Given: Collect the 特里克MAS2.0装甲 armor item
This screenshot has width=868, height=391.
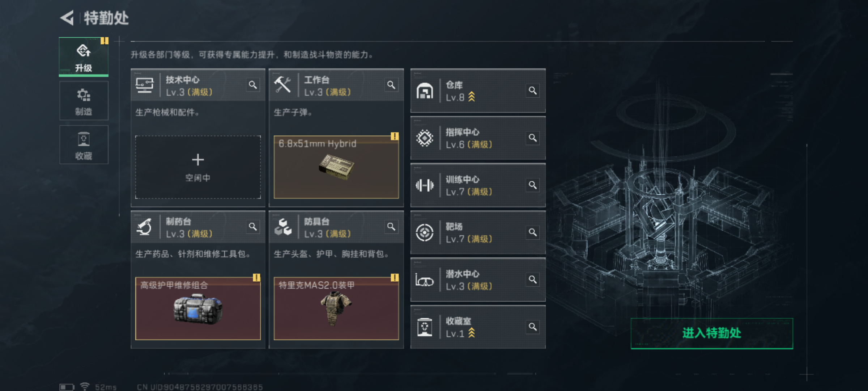Looking at the screenshot, I should (336, 308).
